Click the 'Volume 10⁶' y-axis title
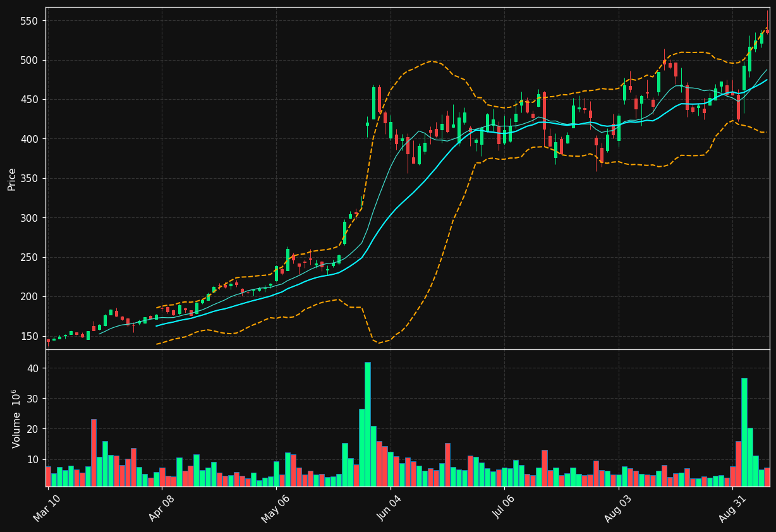The height and width of the screenshot is (532, 776). pyautogui.click(x=15, y=418)
